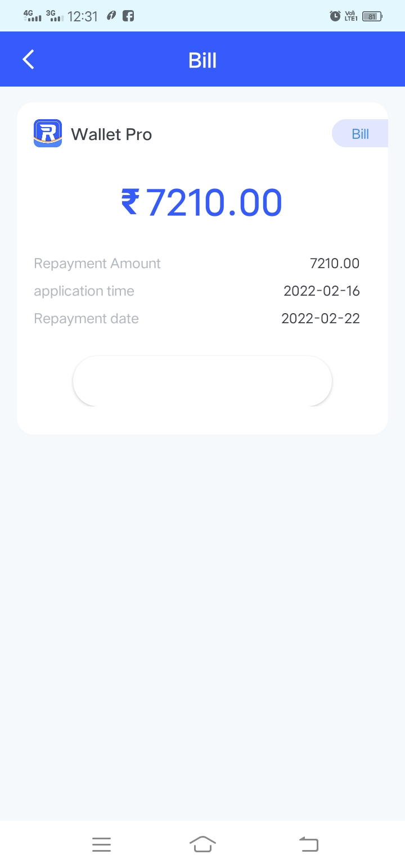405x868 pixels.
Task: Tap the alarm clock status icon
Action: [335, 16]
